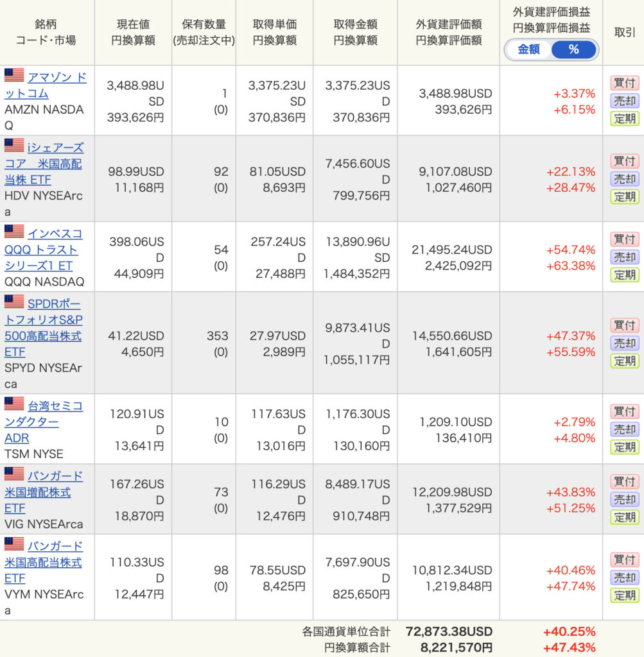644x657 pixels.
Task: Select the AMZN gain value "+3.37%"
Action: pos(574,94)
